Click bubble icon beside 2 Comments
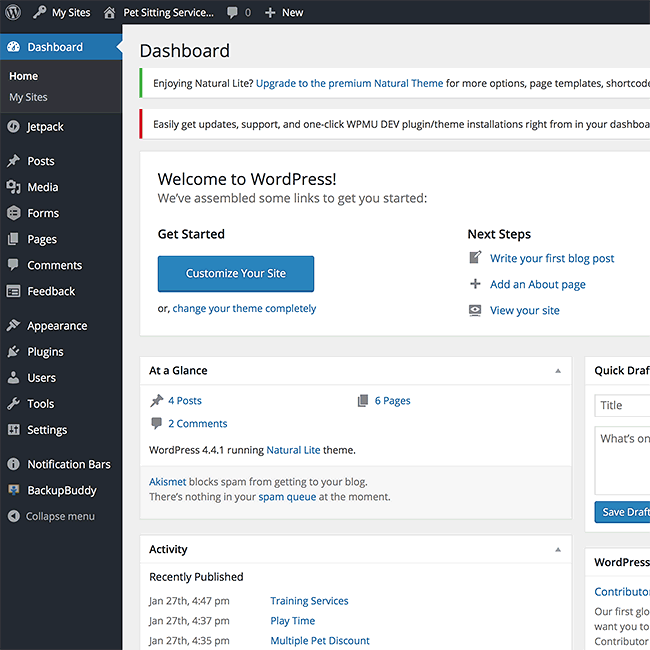 156,423
